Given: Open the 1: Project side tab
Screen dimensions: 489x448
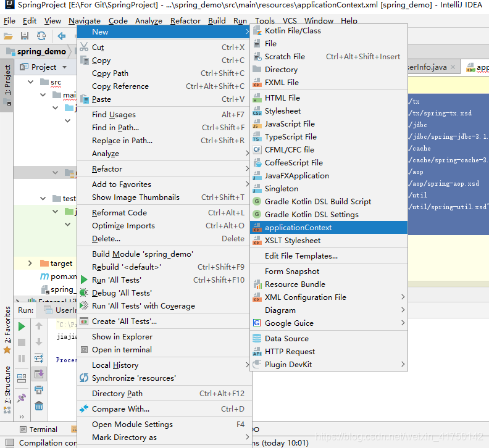Looking at the screenshot, I should point(7,85).
